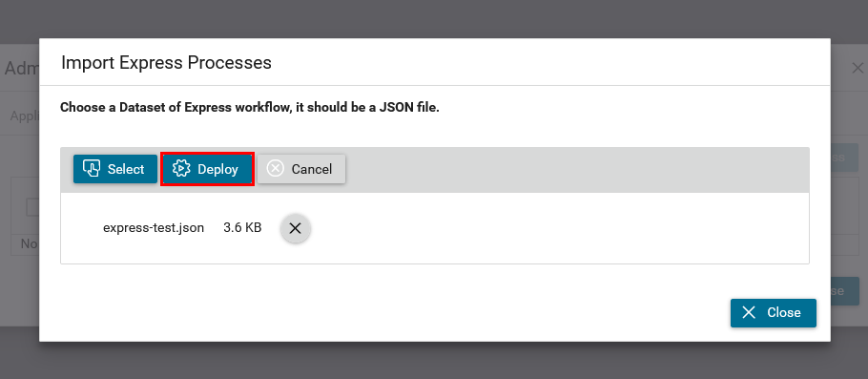Click the express-test.json file name
The height and width of the screenshot is (379, 868).
point(154,228)
